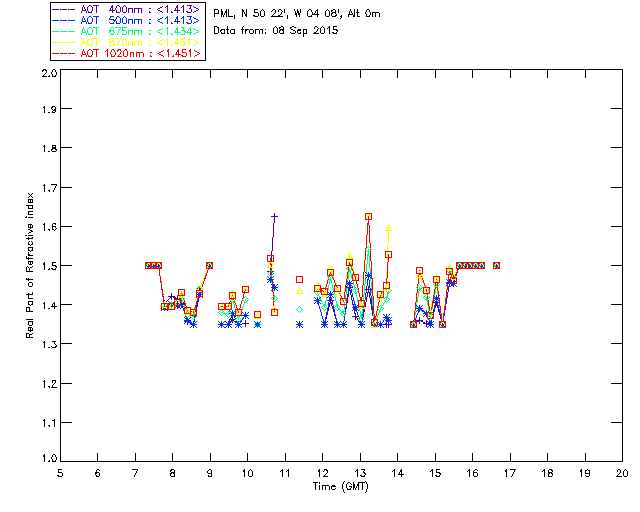
Task: Click the 13 hour x-axis tick label
Action: click(360, 473)
